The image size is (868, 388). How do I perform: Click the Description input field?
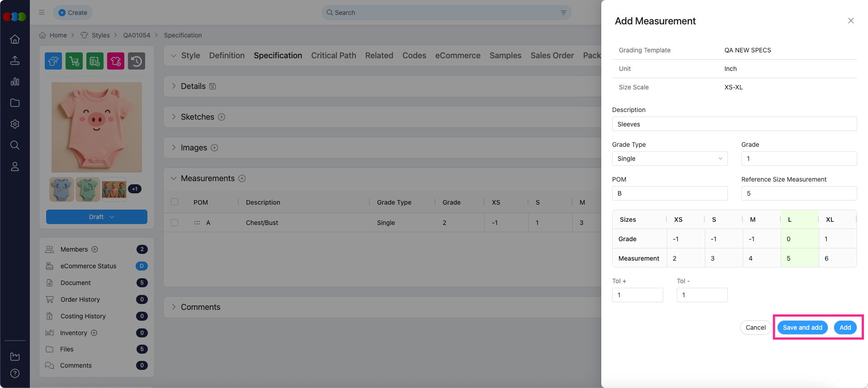tap(734, 124)
